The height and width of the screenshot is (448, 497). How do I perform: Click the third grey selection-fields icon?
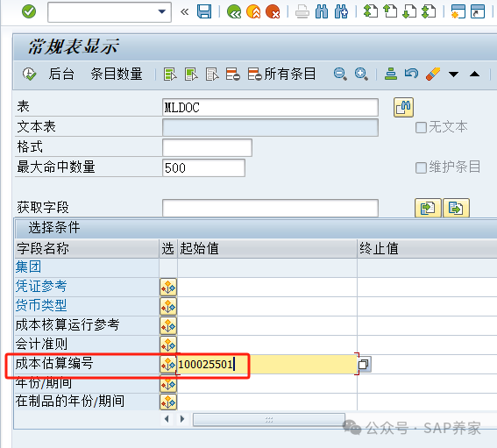coord(212,75)
